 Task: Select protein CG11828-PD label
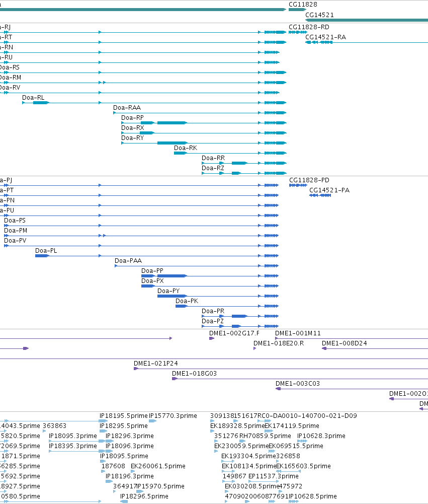(x=309, y=180)
